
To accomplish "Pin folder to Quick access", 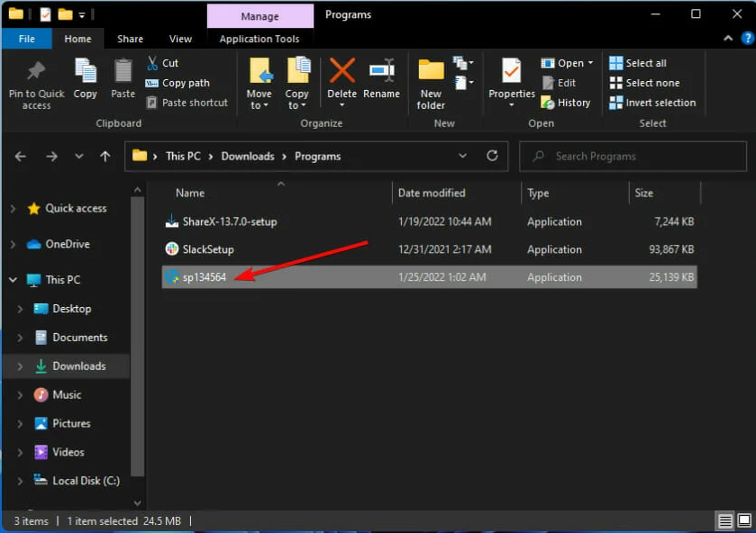I will click(x=36, y=85).
